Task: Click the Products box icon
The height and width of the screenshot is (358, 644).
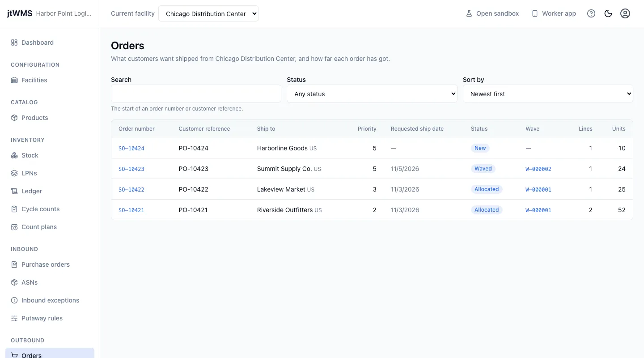Action: [x=14, y=118]
